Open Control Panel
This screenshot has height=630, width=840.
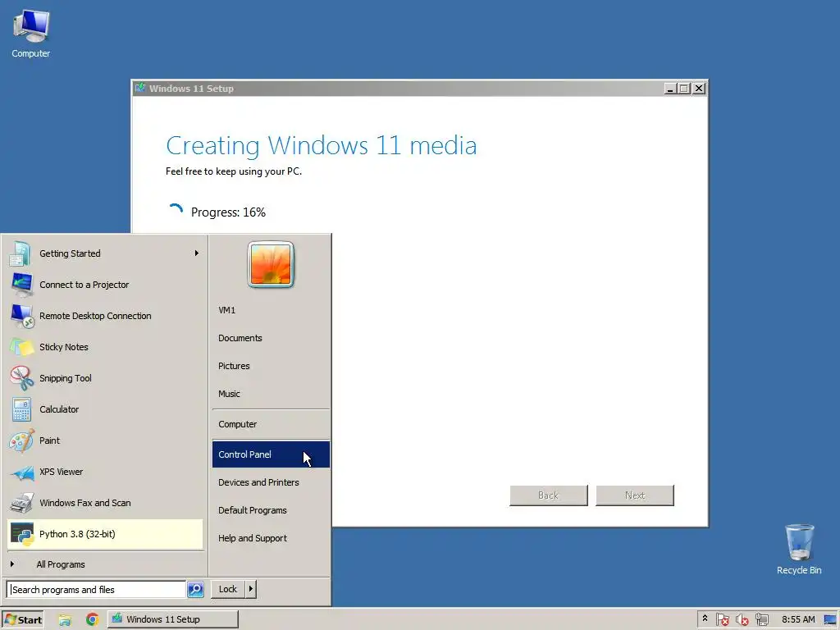[271, 454]
